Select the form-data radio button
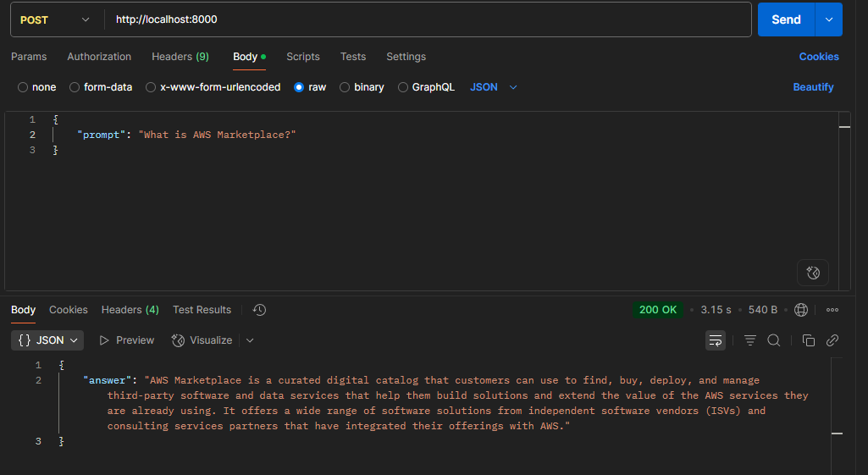 (x=75, y=87)
